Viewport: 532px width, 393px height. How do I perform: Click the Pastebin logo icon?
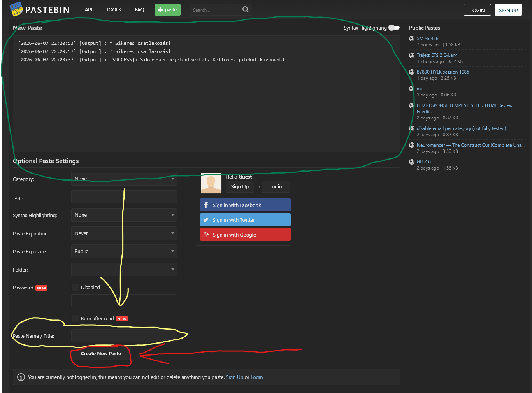coord(16,9)
